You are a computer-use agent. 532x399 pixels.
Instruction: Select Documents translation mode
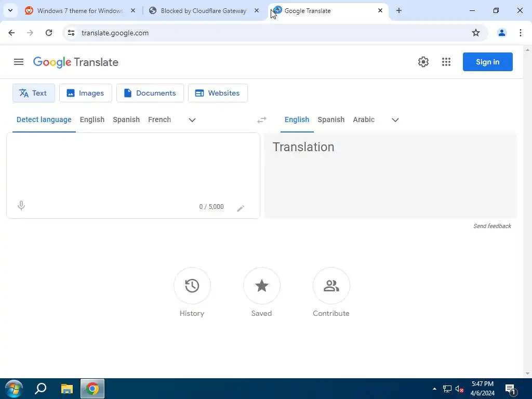click(150, 93)
